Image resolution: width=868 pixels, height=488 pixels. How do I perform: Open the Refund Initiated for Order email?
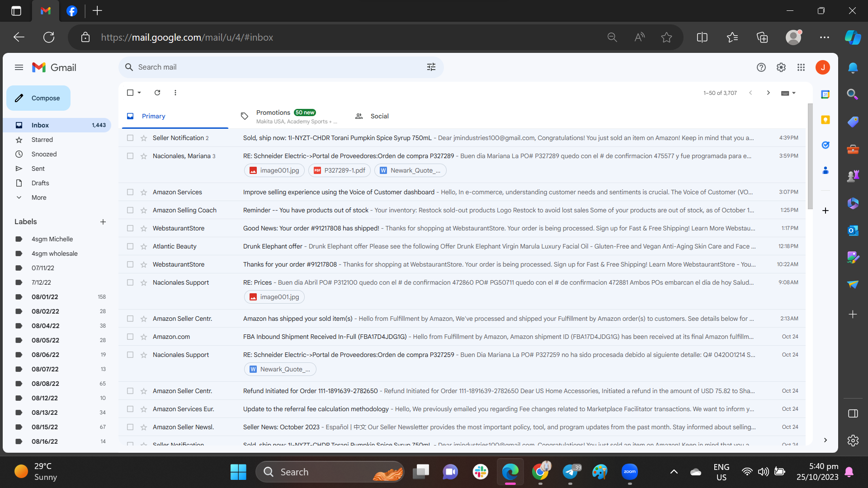tap(462, 391)
